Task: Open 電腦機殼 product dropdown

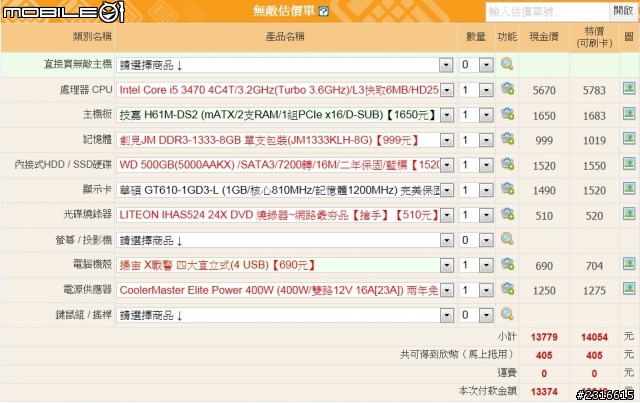Action: [x=285, y=265]
